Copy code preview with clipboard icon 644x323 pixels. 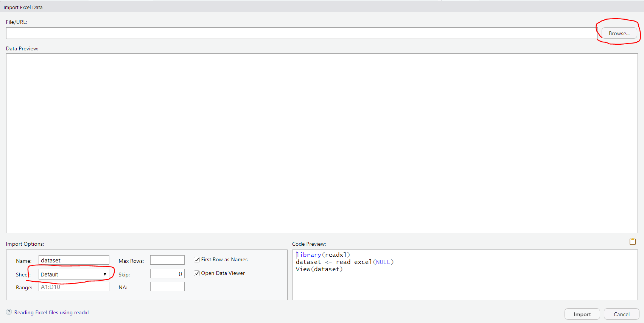632,241
